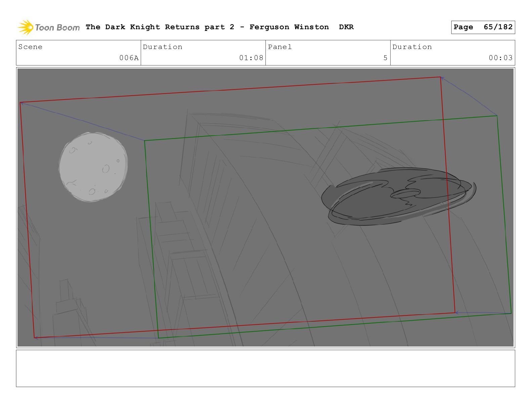Viewport: 532px width, 411px height.
Task: Select the panel Duration 00:03 field
Action: [x=452, y=53]
